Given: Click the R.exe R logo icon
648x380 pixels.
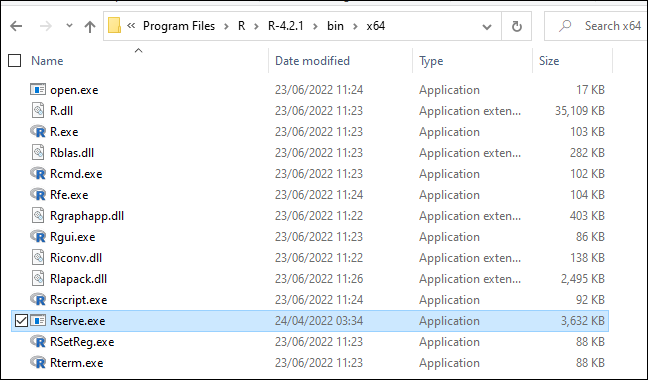Looking at the screenshot, I should coord(38,131).
